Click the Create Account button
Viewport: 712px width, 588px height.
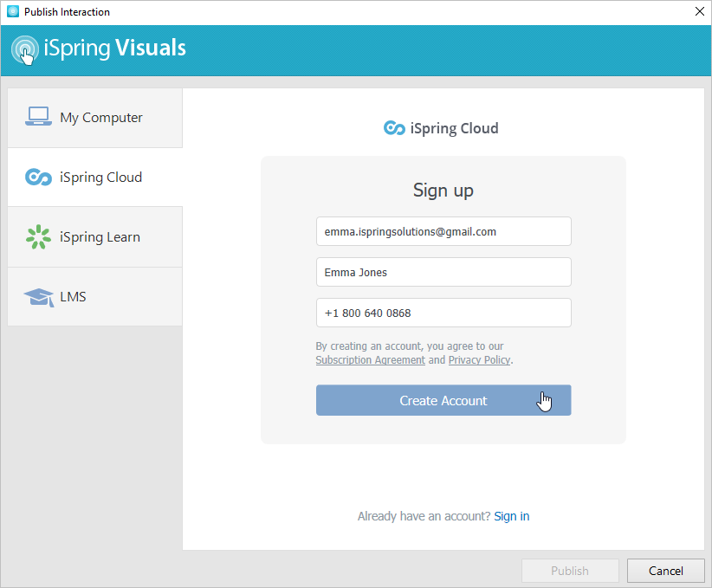443,400
